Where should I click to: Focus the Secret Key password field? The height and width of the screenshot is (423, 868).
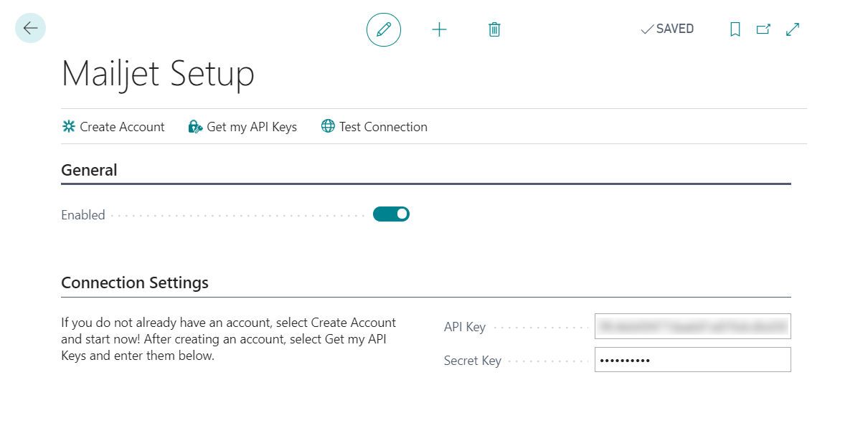pyautogui.click(x=692, y=360)
